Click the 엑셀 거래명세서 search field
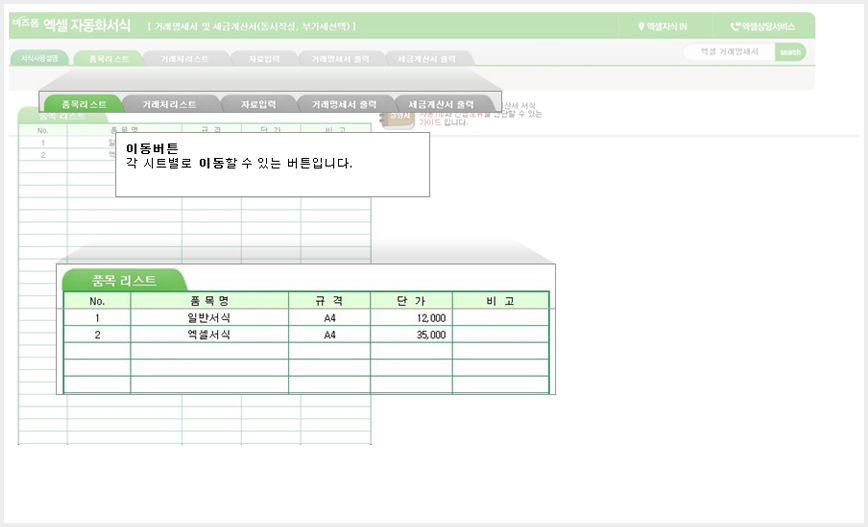Image resolution: width=868 pixels, height=527 pixels. [729, 52]
